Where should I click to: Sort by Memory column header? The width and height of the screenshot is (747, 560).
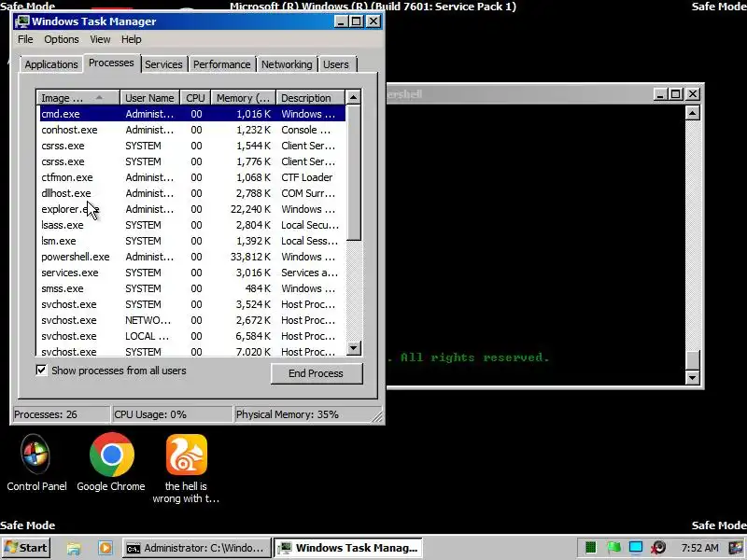(244, 98)
